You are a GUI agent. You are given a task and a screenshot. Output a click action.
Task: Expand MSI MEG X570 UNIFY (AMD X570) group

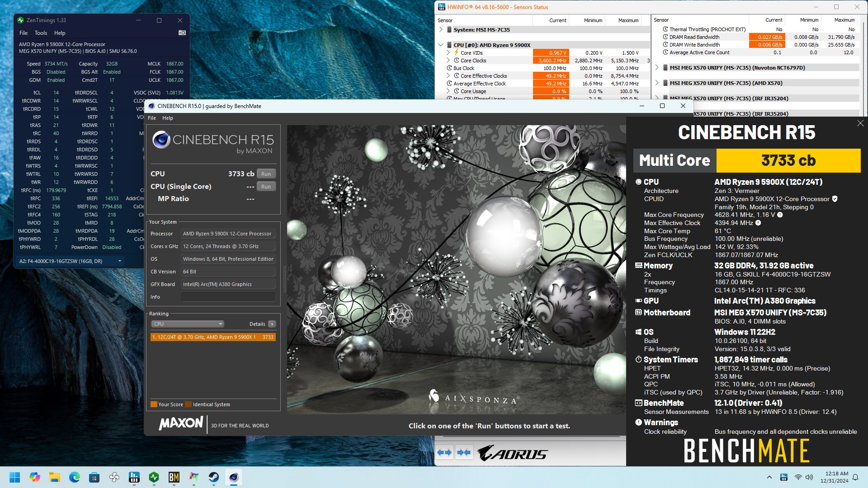(657, 83)
